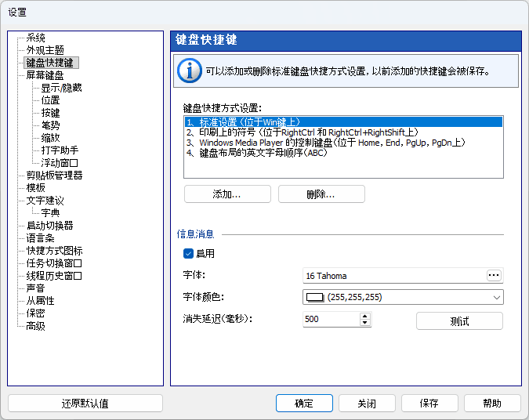Click the blue info icon
The image size is (529, 420).
click(x=190, y=71)
